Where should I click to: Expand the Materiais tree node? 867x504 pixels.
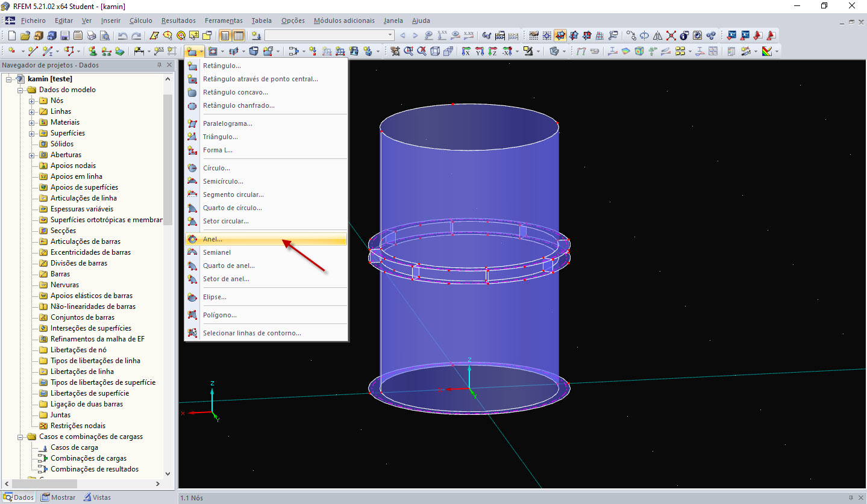[x=32, y=122]
